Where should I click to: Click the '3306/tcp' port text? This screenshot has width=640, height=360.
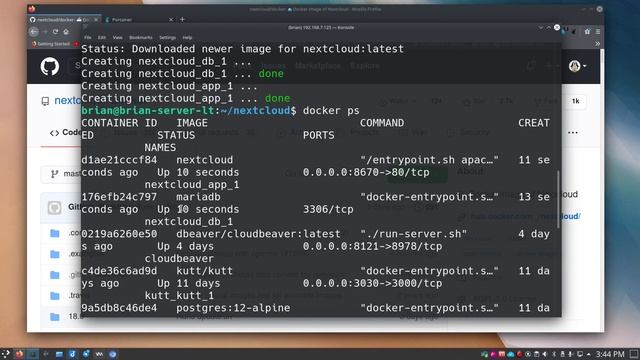coord(328,209)
